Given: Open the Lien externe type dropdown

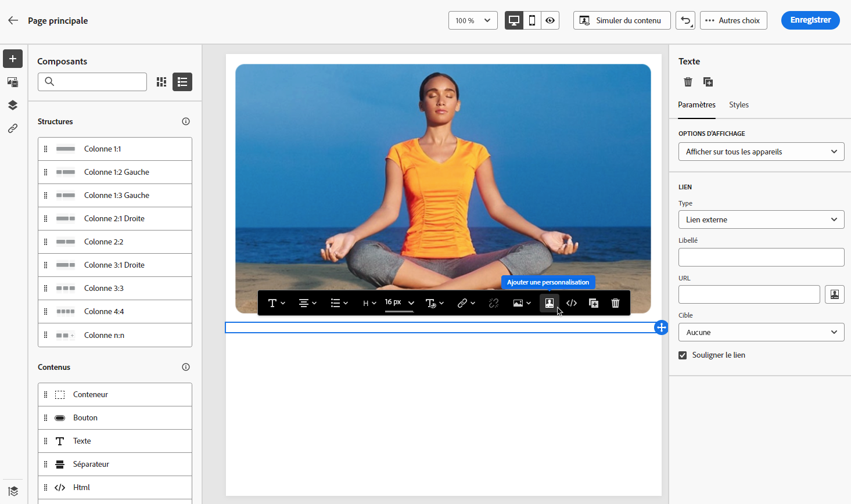Looking at the screenshot, I should click(761, 219).
